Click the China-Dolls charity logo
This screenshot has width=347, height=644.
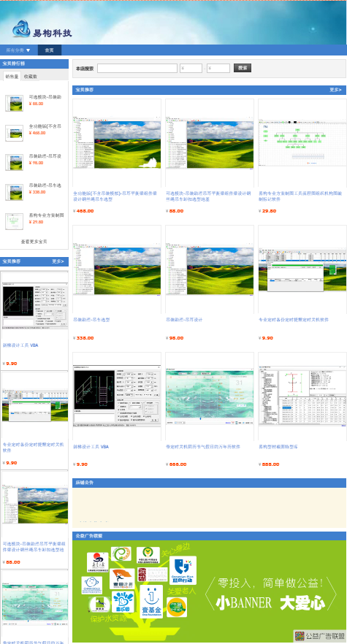coord(92,584)
